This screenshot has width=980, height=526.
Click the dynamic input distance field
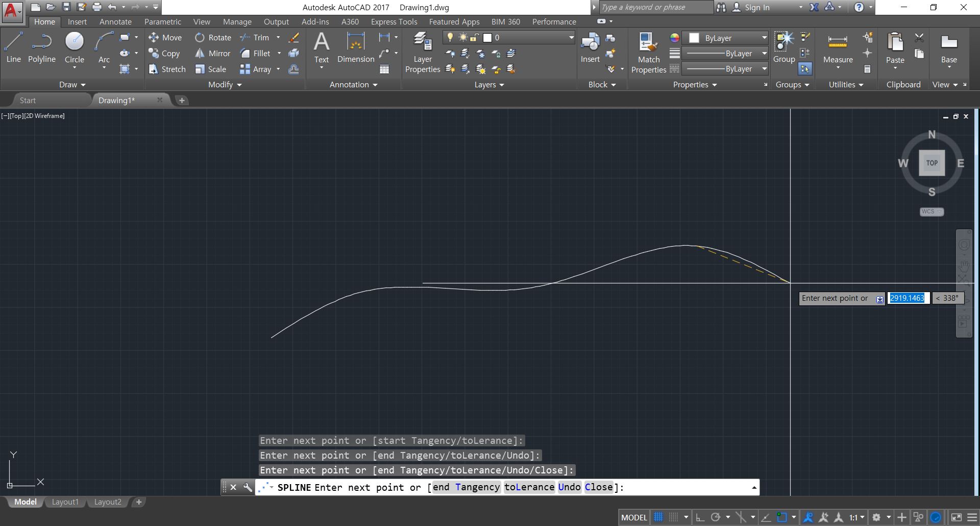click(908, 298)
